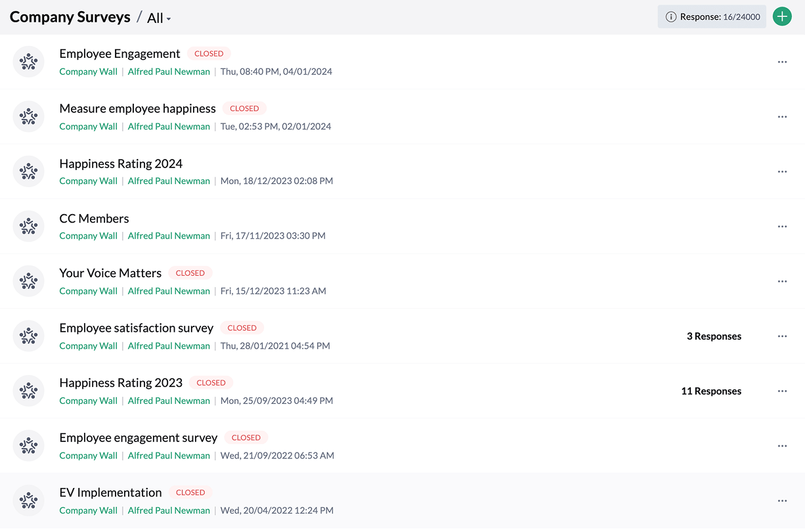Click the Response 16/24000 indicator
This screenshot has width=805, height=532.
pos(719,17)
